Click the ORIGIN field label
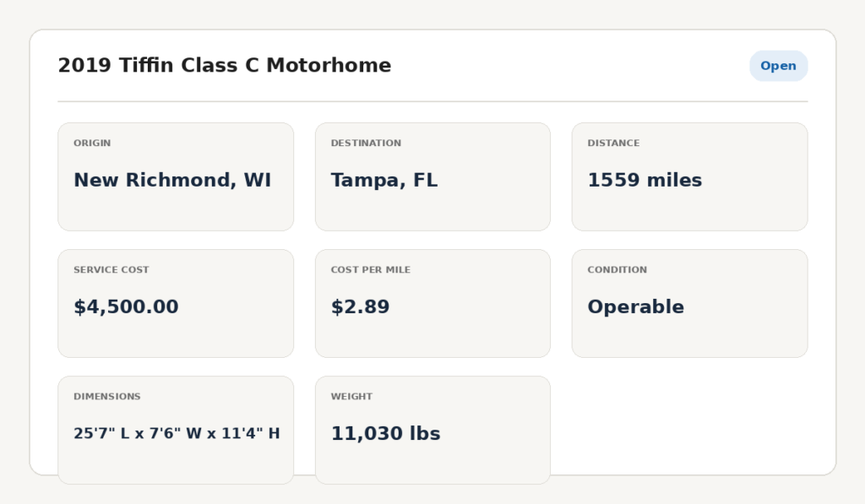 tap(92, 143)
